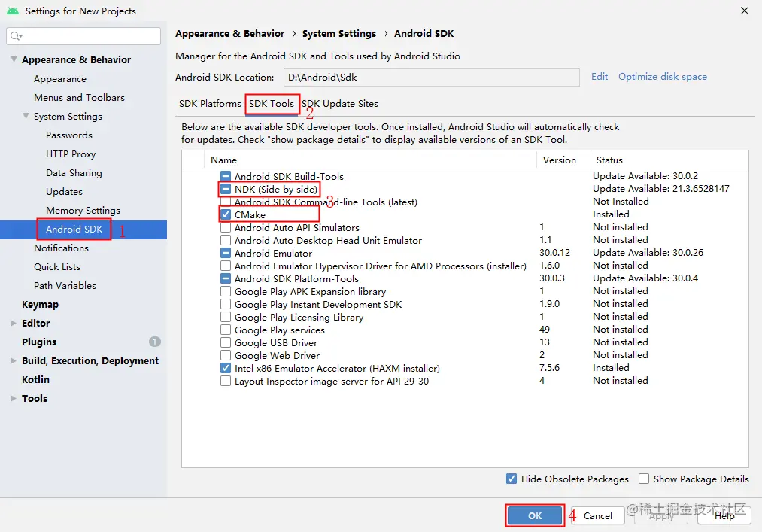Toggle NDK (Side by side) checkbox
Screen dimensions: 762x532
(x=226, y=189)
